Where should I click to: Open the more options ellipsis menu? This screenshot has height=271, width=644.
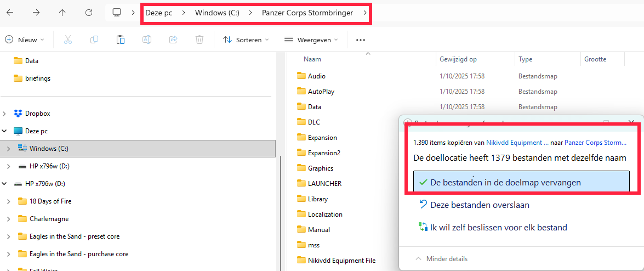pyautogui.click(x=360, y=39)
